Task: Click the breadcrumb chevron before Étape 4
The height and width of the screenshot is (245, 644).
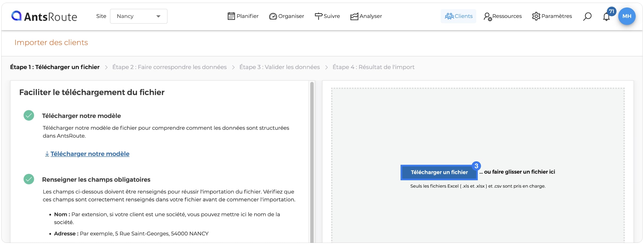Action: click(326, 67)
